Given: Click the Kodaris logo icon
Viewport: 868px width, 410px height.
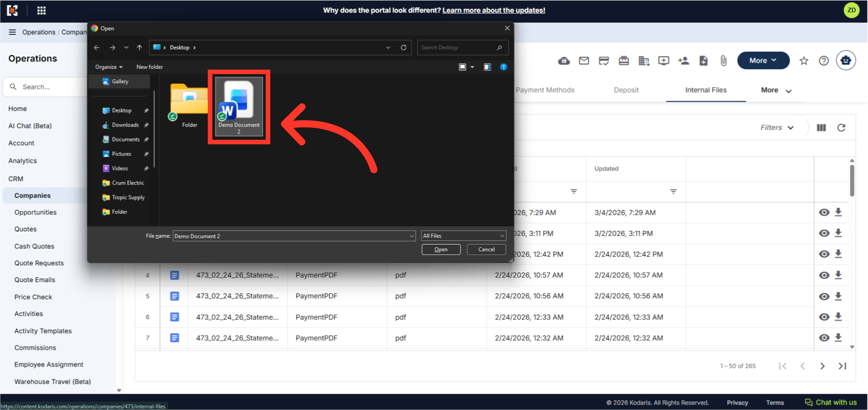Looking at the screenshot, I should pos(12,10).
